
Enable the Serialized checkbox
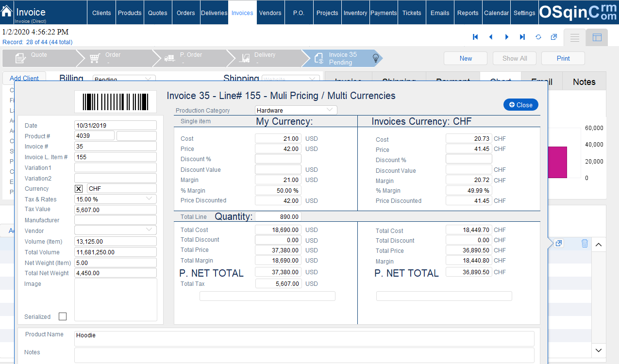pyautogui.click(x=62, y=316)
